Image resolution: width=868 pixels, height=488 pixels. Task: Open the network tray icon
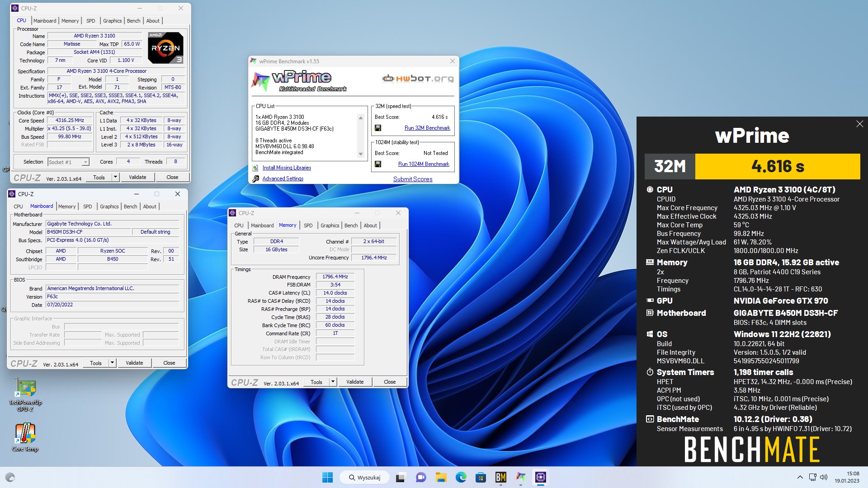(812, 477)
